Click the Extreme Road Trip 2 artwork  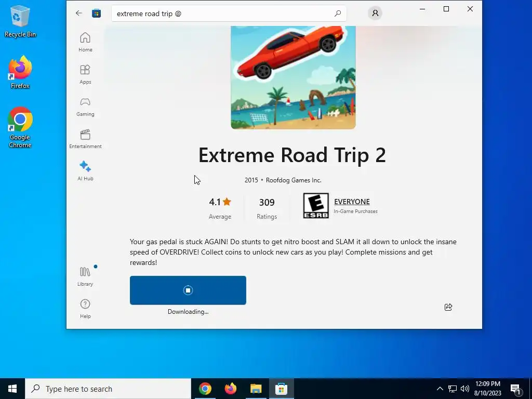(x=293, y=77)
